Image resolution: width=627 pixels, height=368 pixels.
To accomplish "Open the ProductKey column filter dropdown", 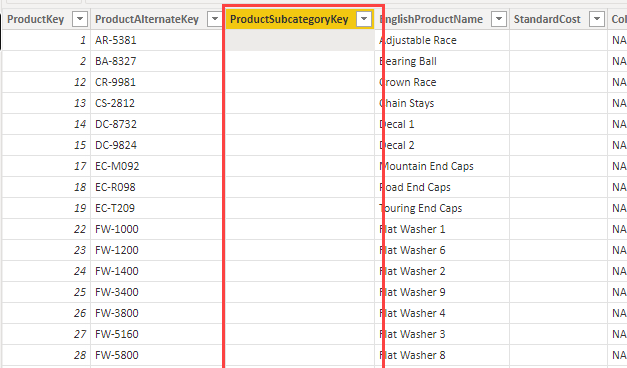I will click(80, 19).
